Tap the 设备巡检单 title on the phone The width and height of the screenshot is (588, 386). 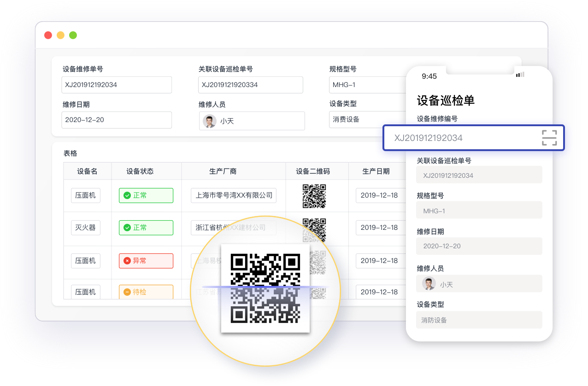click(x=446, y=100)
